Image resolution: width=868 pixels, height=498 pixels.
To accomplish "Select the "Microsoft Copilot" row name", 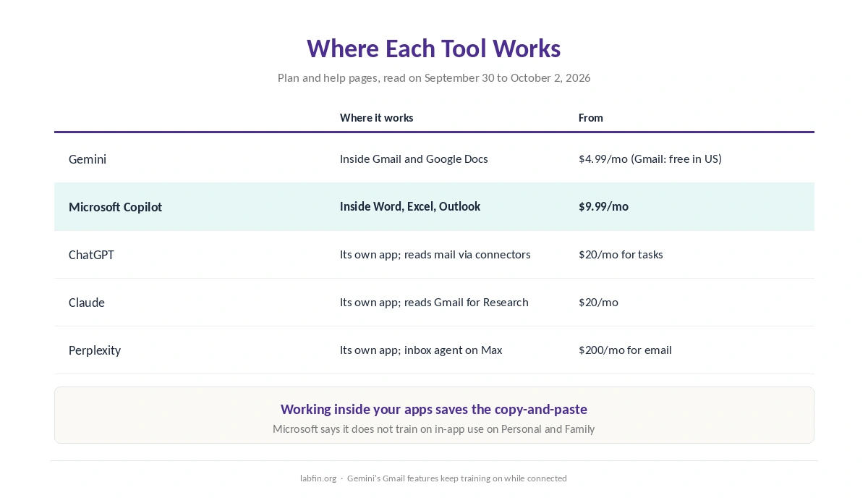I will (115, 207).
